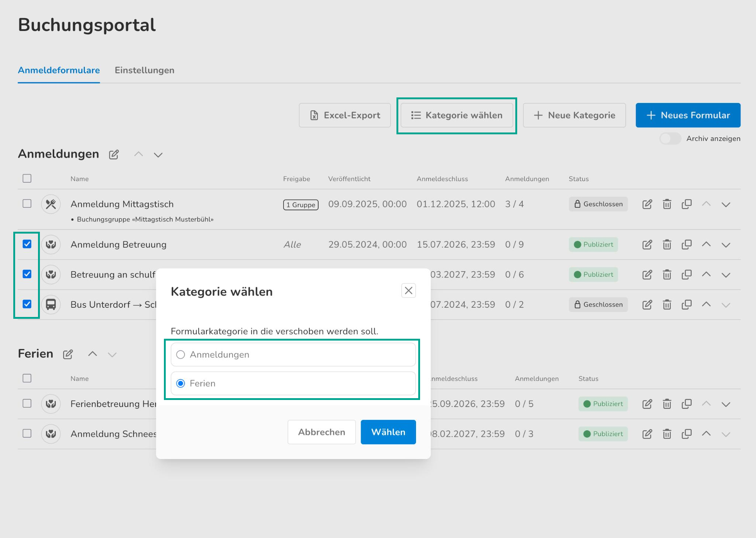Cancel with the Abbrechen button

(x=322, y=432)
